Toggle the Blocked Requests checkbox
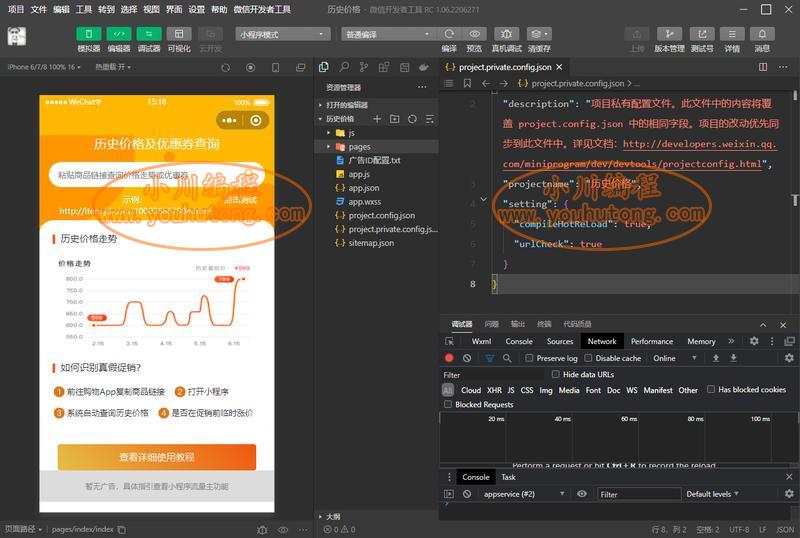The image size is (800, 538). (x=447, y=404)
